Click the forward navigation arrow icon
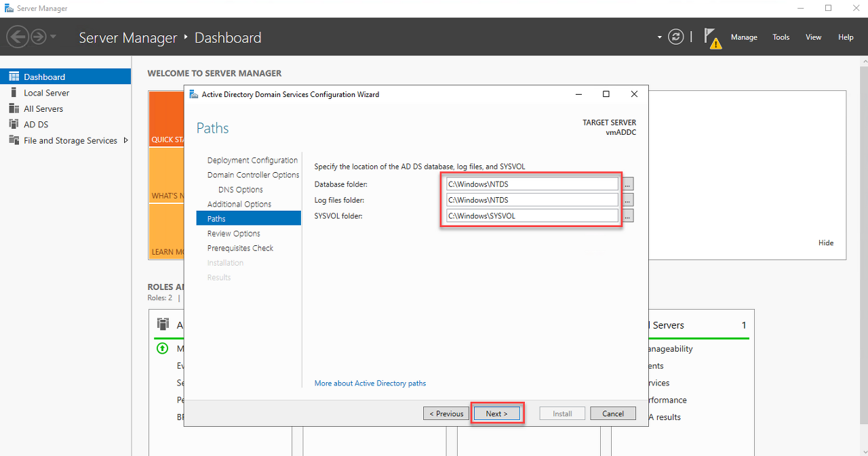 (x=39, y=37)
